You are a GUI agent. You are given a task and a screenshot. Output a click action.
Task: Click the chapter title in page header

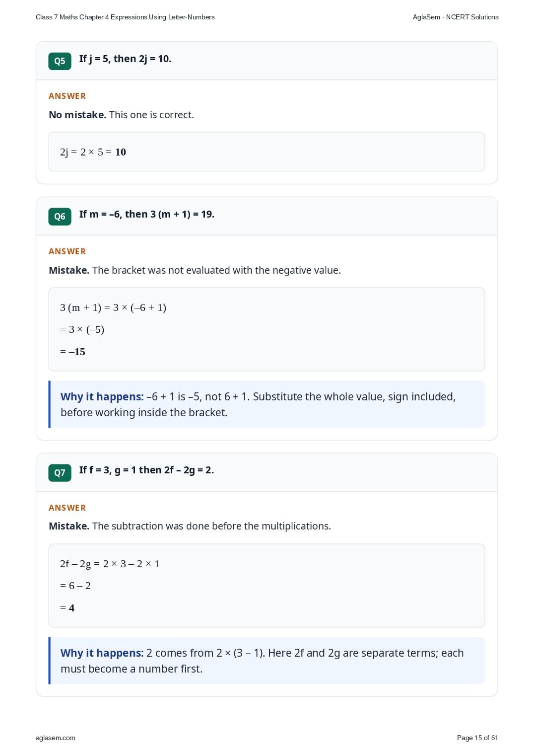(x=125, y=17)
